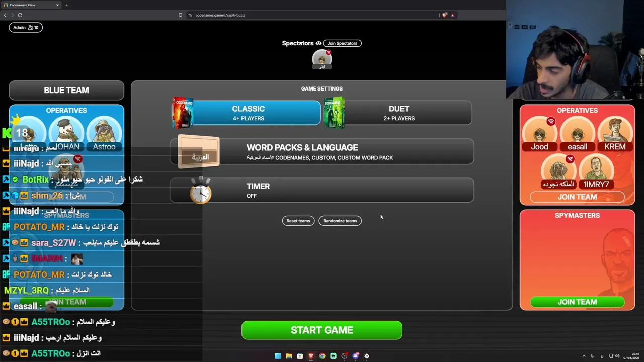Click the Classic Codenames box icon
The height and width of the screenshot is (362, 644).
tap(182, 113)
